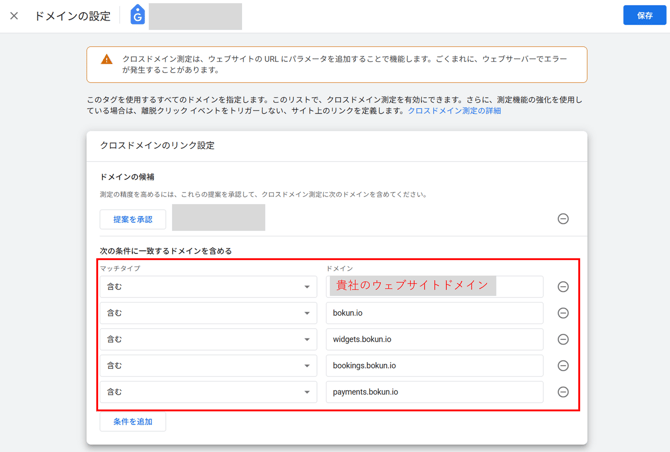Remove the widgets.bokun.io condition row

point(563,339)
